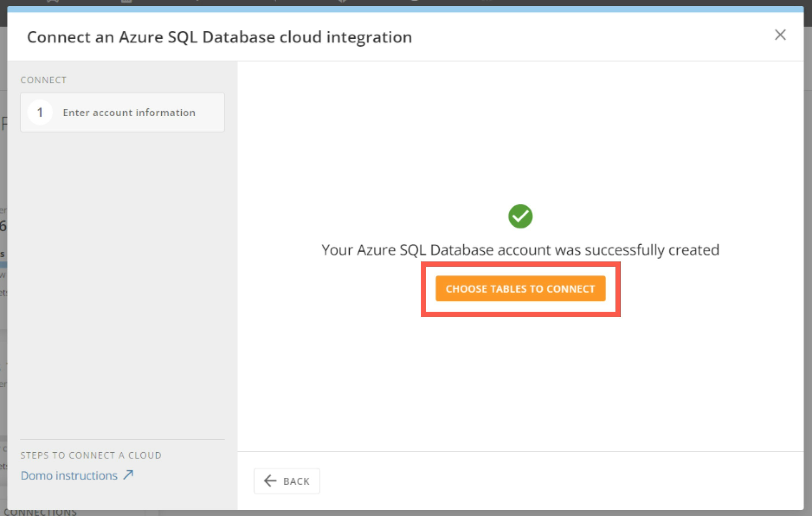Click divider line above cloud steps section

pos(122,440)
